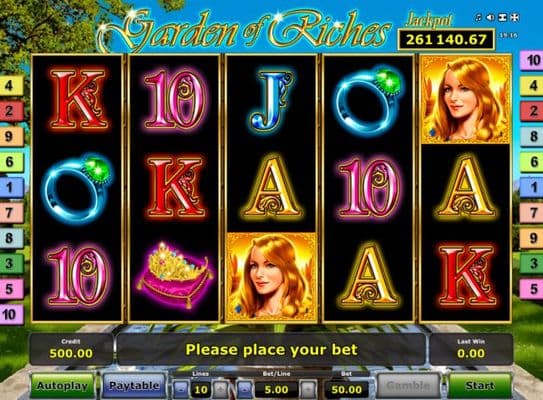Screen dimensions: 543x400
Task: Click the crown on cushion symbol
Action: [175, 275]
